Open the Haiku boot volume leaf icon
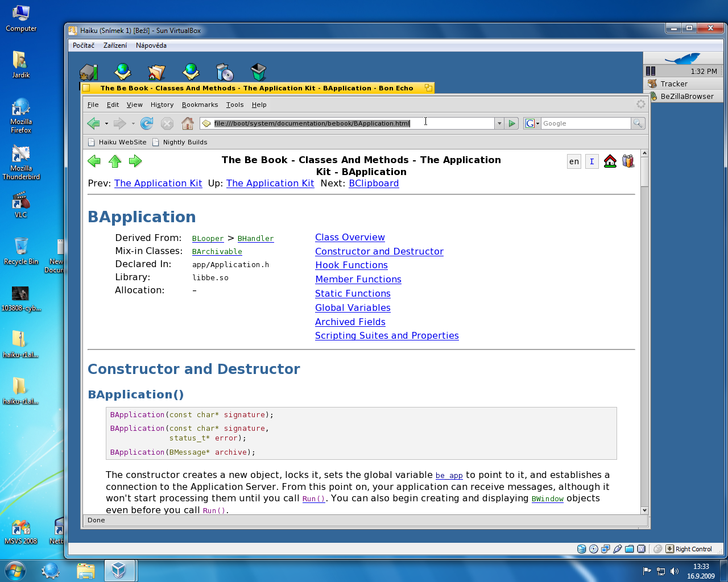This screenshot has height=582, width=728. pyautogui.click(x=89, y=72)
